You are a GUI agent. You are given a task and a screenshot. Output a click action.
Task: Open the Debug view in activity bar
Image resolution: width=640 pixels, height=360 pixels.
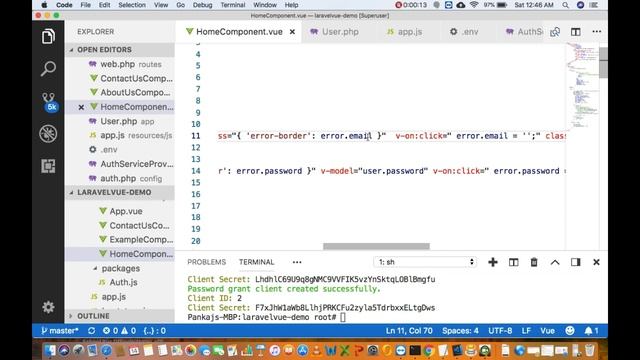coord(48,134)
